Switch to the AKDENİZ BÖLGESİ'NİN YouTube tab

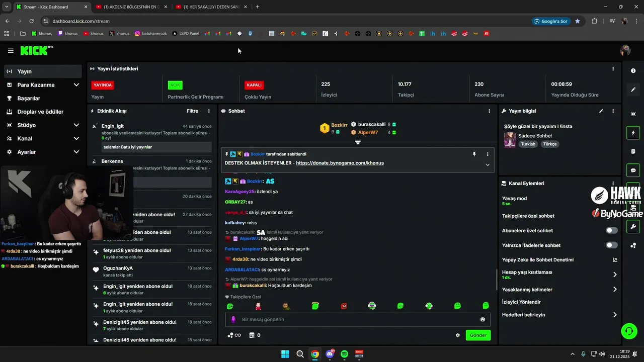click(x=132, y=7)
